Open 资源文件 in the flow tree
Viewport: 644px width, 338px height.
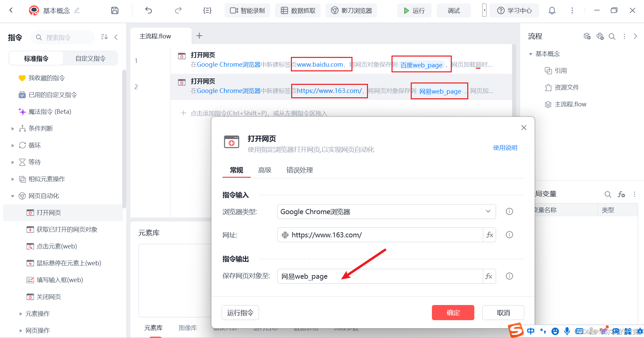[x=562, y=88]
